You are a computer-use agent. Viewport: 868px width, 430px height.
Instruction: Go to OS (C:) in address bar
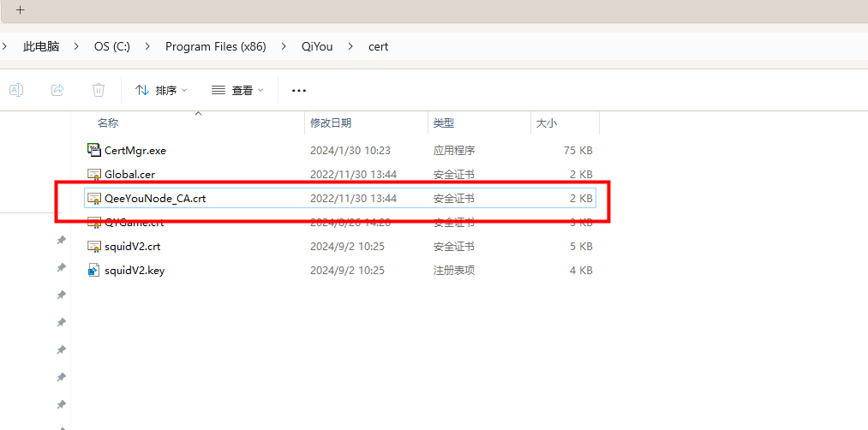tap(112, 46)
